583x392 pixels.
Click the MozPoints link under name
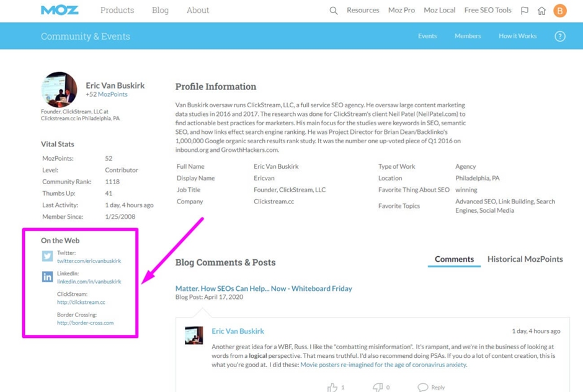click(x=113, y=94)
